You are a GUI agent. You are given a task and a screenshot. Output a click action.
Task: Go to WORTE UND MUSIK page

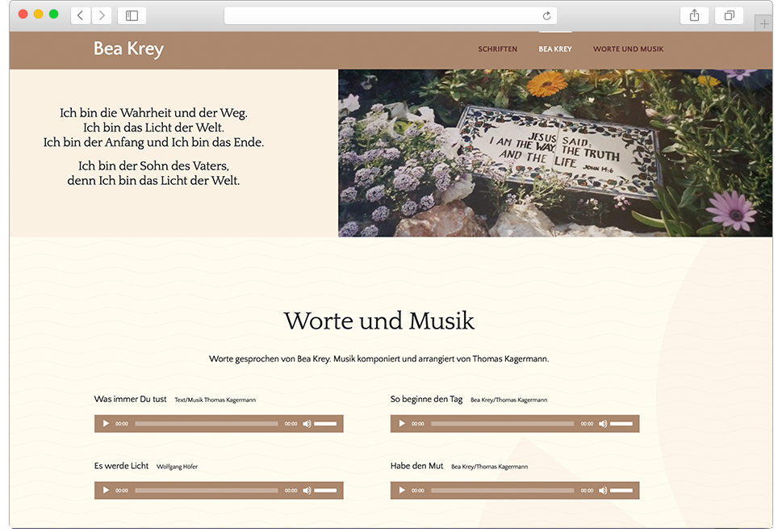(628, 49)
